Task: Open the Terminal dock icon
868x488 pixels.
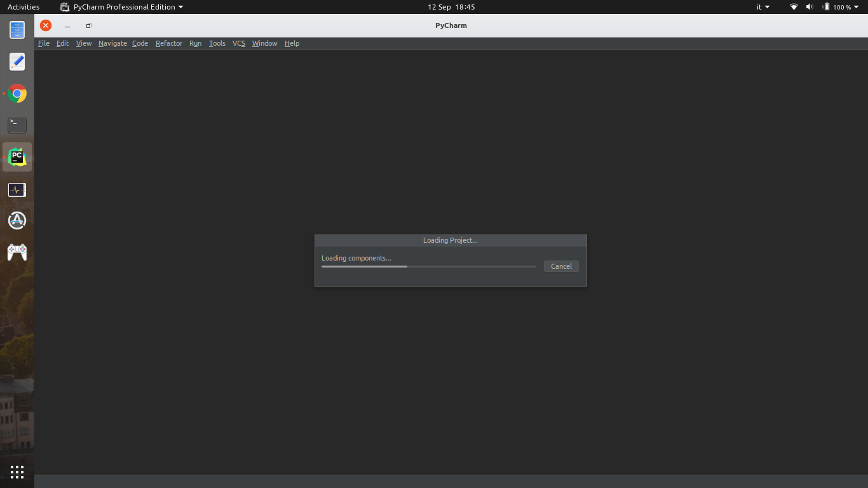Action: pos(17,125)
